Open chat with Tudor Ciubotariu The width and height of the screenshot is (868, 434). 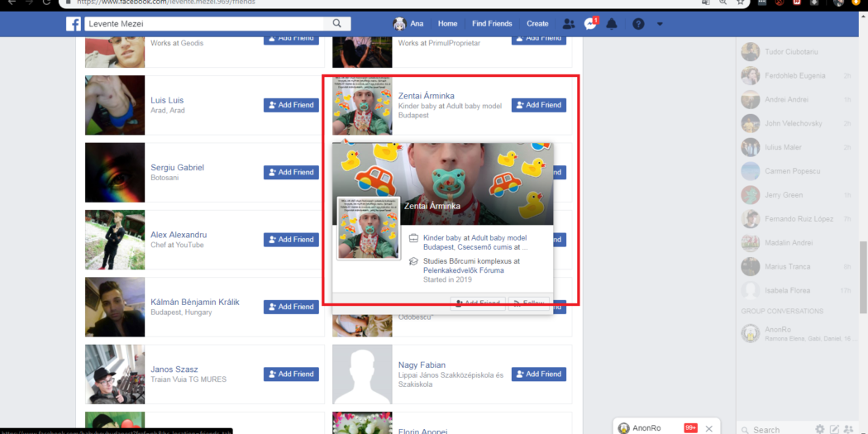point(791,52)
